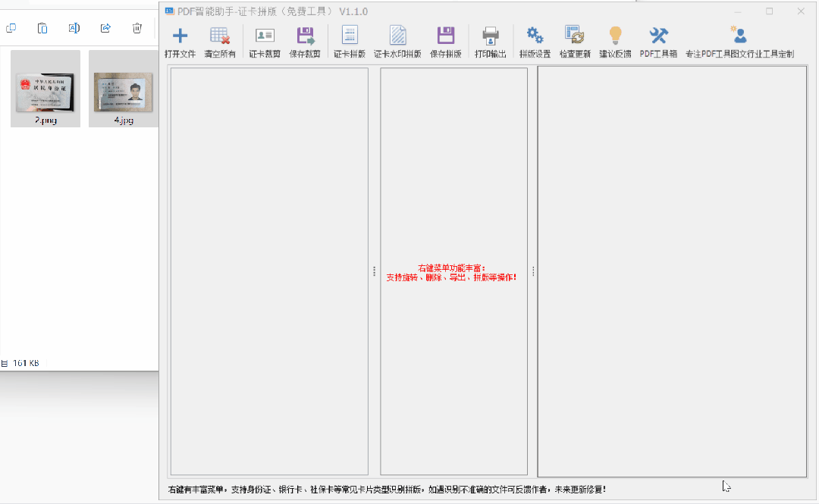Select the 4.jpg card thumbnail
The width and height of the screenshot is (819, 504).
point(124,89)
